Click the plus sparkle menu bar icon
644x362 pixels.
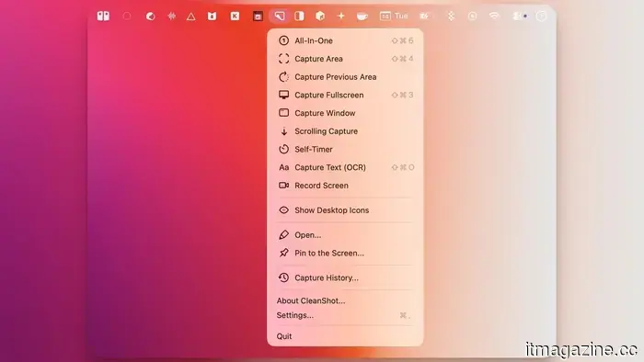click(x=341, y=16)
